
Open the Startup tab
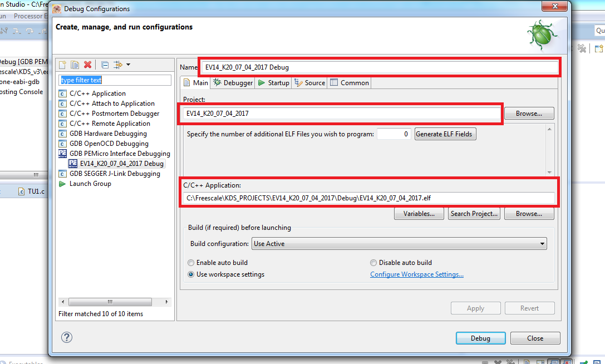pyautogui.click(x=273, y=83)
